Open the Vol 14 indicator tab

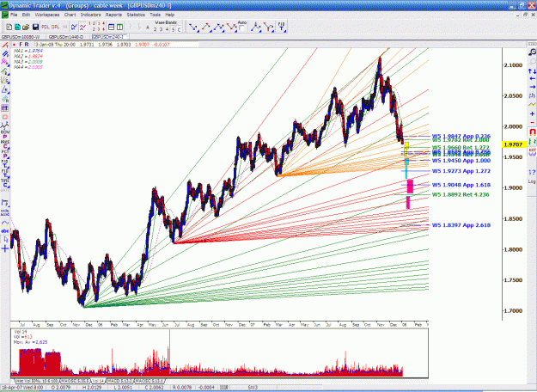point(98,381)
